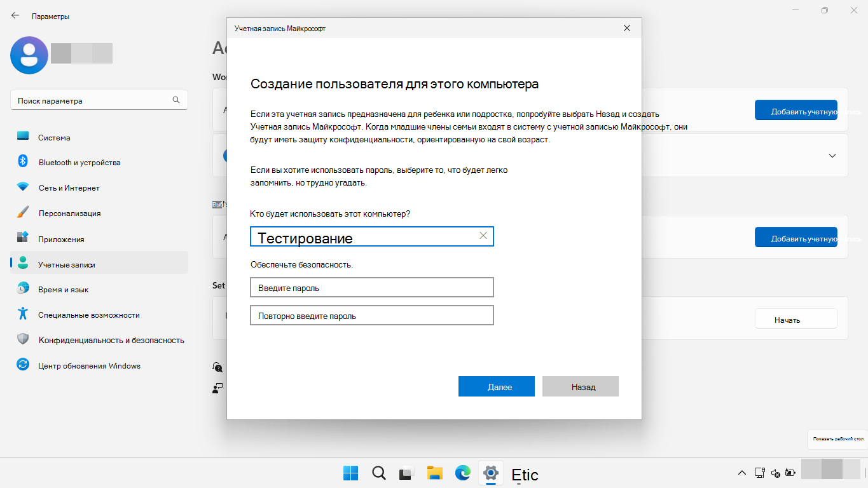Go back using the Settings back arrow
The height and width of the screenshot is (488, 868).
[x=15, y=16]
